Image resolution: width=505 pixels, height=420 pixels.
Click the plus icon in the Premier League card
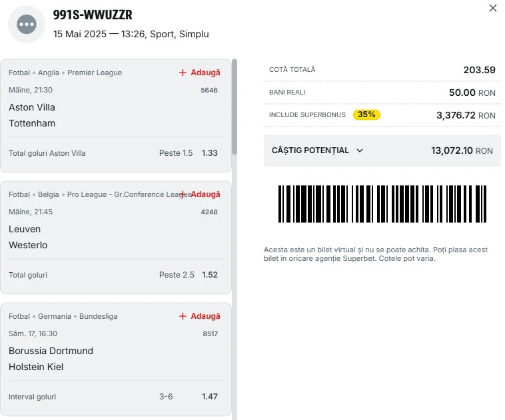coord(183,73)
